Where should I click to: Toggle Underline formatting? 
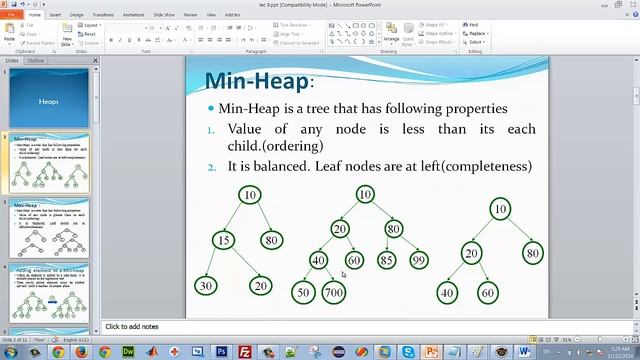pyautogui.click(x=129, y=40)
